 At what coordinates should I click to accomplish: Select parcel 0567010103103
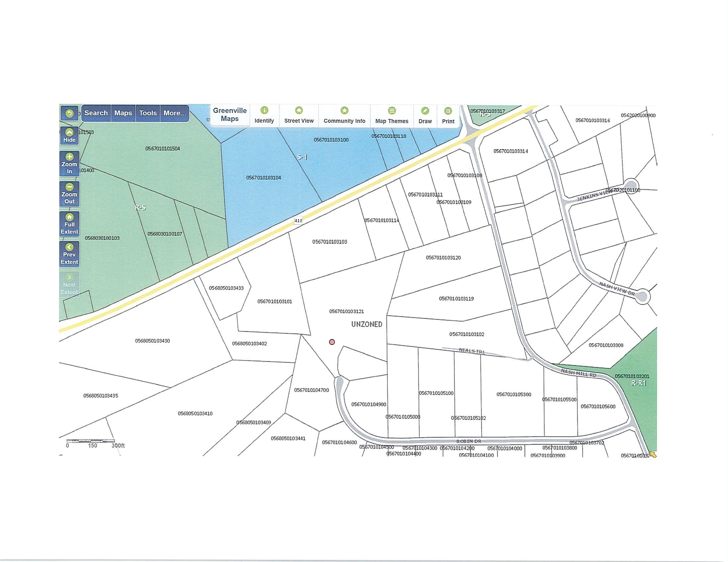(330, 242)
